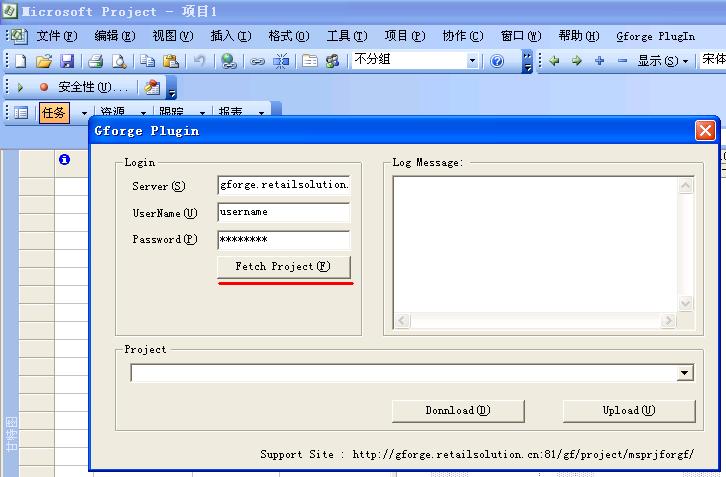Focus the UserName input field
726x477 pixels.
click(284, 212)
